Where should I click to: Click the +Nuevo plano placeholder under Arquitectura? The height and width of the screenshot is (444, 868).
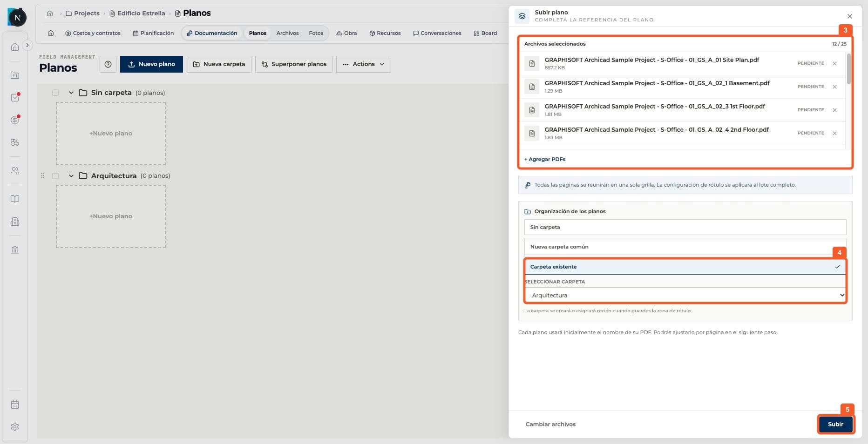point(111,216)
